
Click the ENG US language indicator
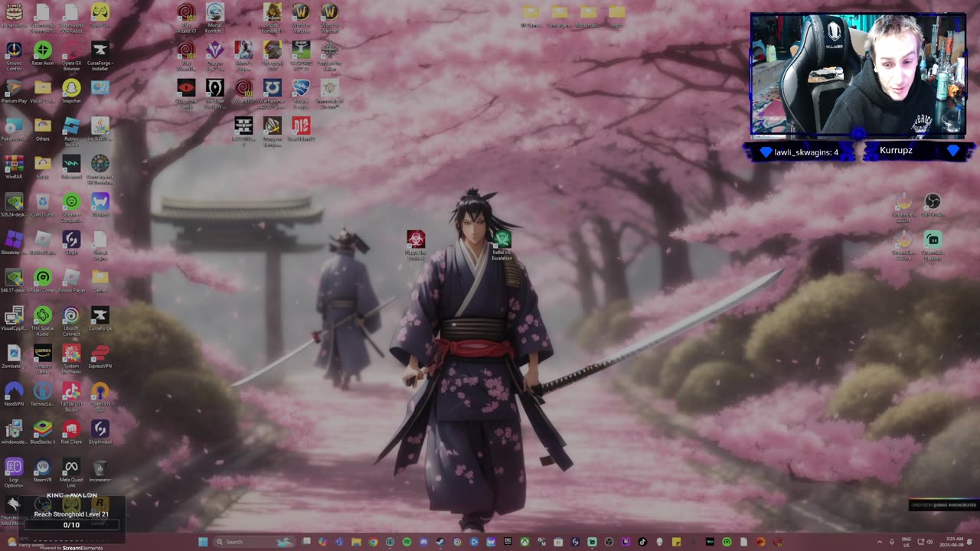908,542
